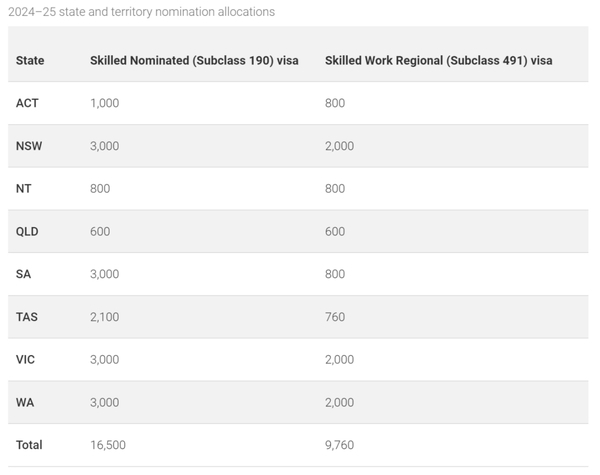Click the QLD row label
This screenshot has height=475, width=600.
(x=27, y=232)
